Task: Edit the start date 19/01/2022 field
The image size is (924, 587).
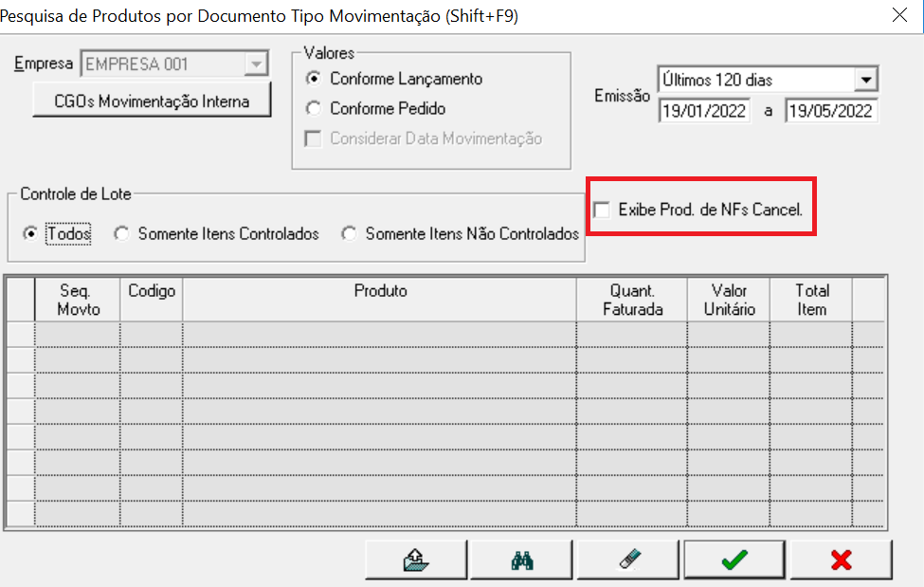Action: click(704, 111)
